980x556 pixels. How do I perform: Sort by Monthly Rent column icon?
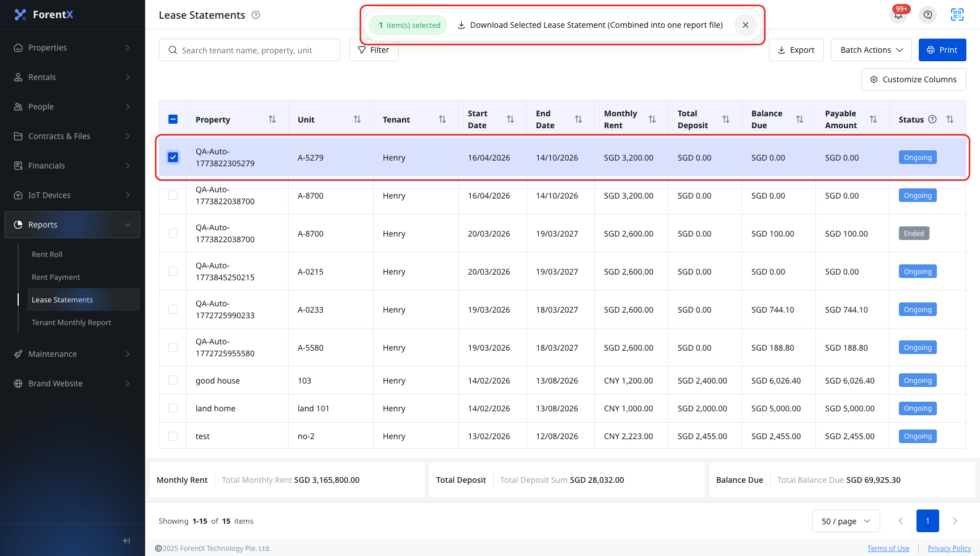coord(652,119)
